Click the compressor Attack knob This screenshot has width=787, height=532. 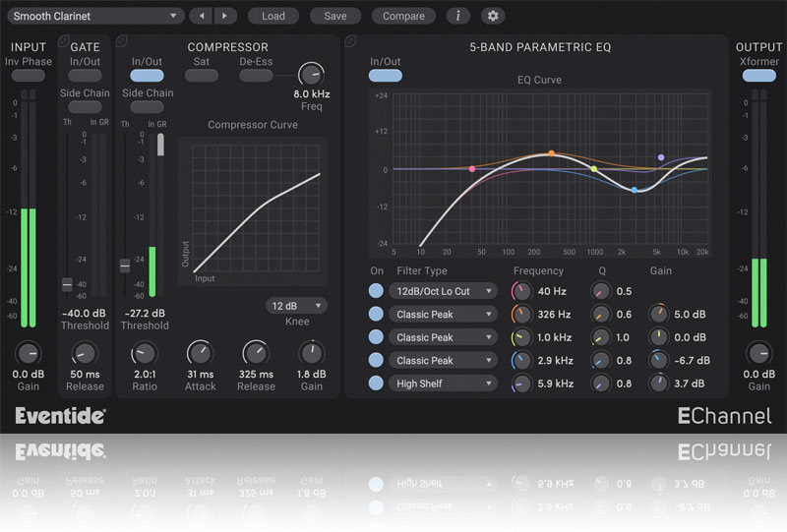pos(200,353)
